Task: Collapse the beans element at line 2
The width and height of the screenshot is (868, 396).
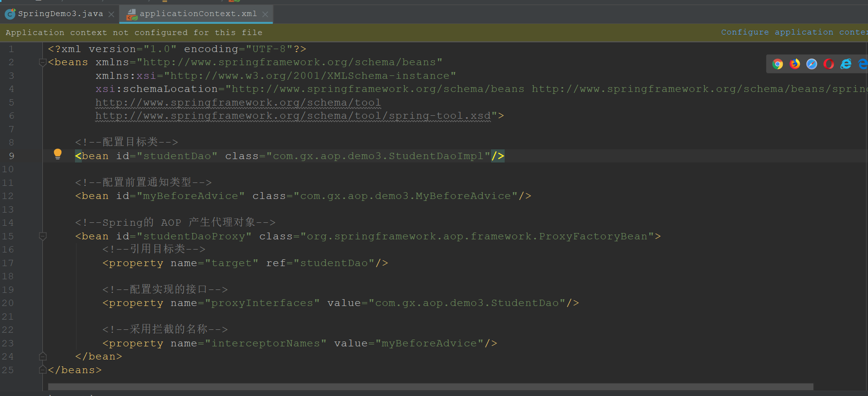Action: (x=43, y=62)
